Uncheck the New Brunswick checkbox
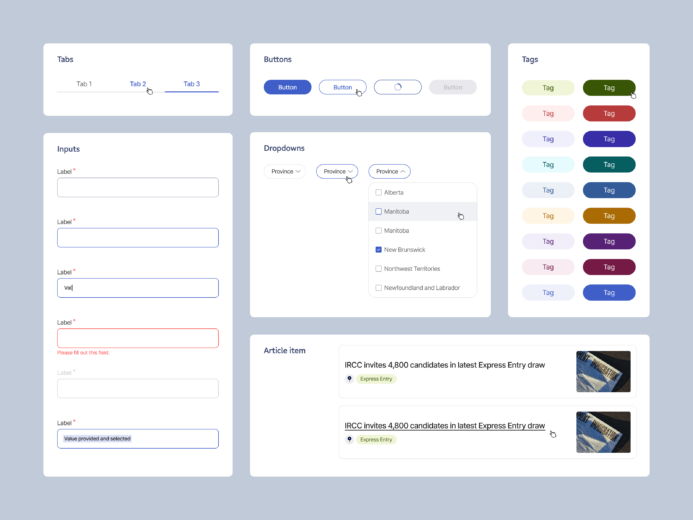The height and width of the screenshot is (520, 693). (378, 249)
